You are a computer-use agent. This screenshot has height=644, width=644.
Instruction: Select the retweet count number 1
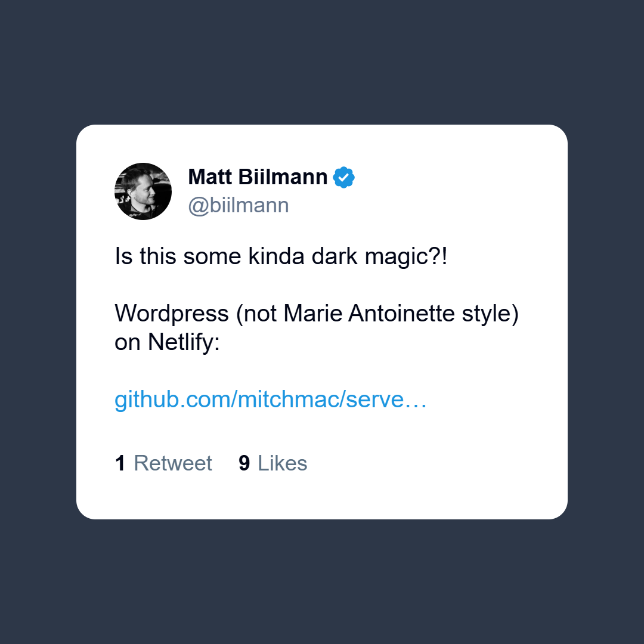[120, 463]
